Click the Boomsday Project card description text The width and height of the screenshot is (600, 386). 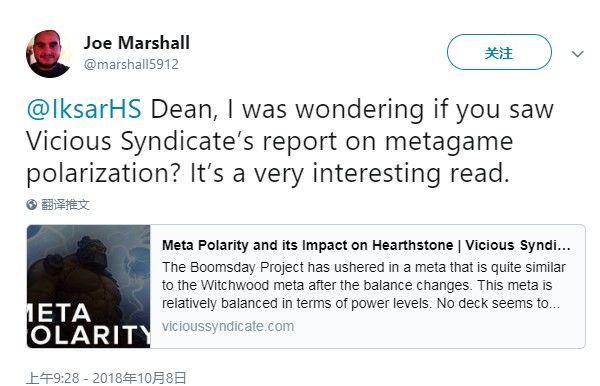[363, 285]
